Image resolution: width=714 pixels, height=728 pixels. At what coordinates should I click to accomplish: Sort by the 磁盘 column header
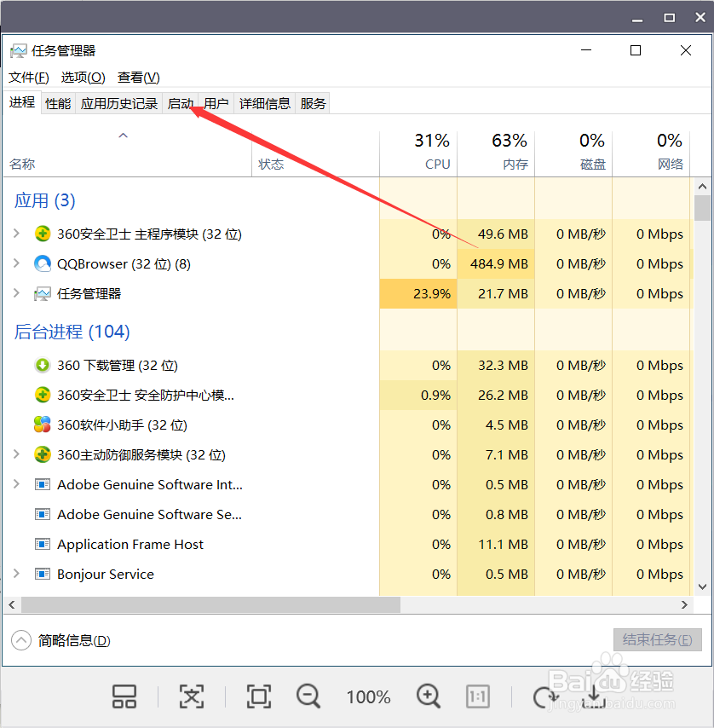(573, 153)
